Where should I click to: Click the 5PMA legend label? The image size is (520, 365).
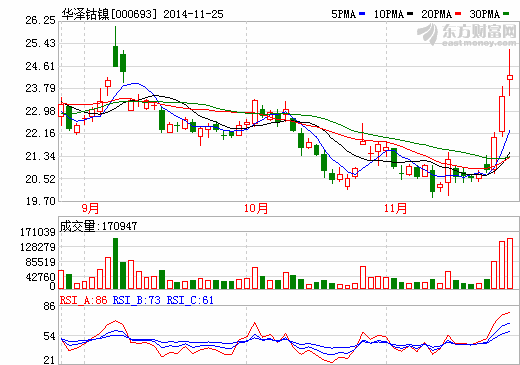344,14
